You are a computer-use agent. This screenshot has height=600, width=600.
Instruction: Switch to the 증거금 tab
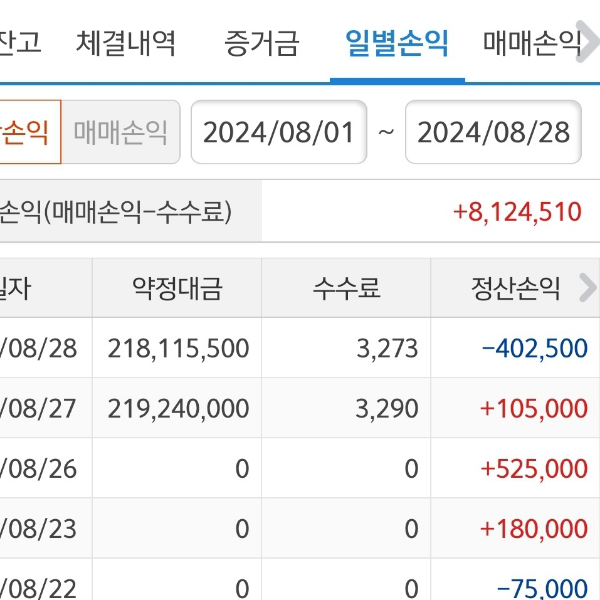point(262,43)
